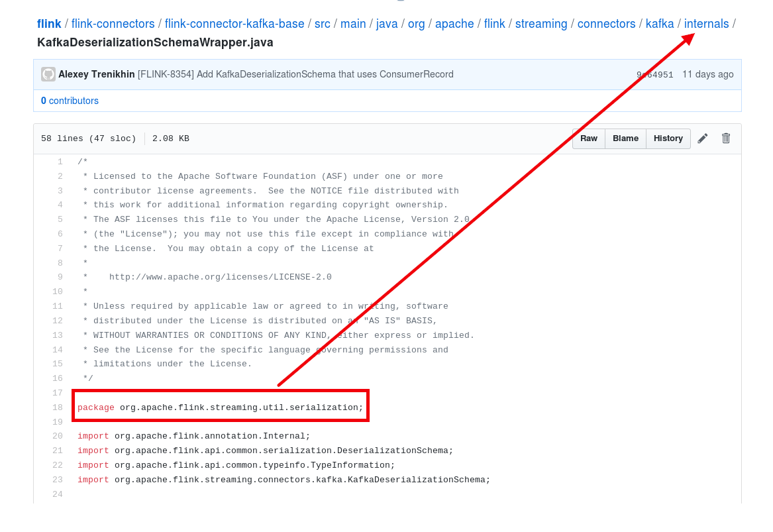
Task: Click the file name KafkaDeserializationSchemaWrapper.java
Action: (155, 42)
